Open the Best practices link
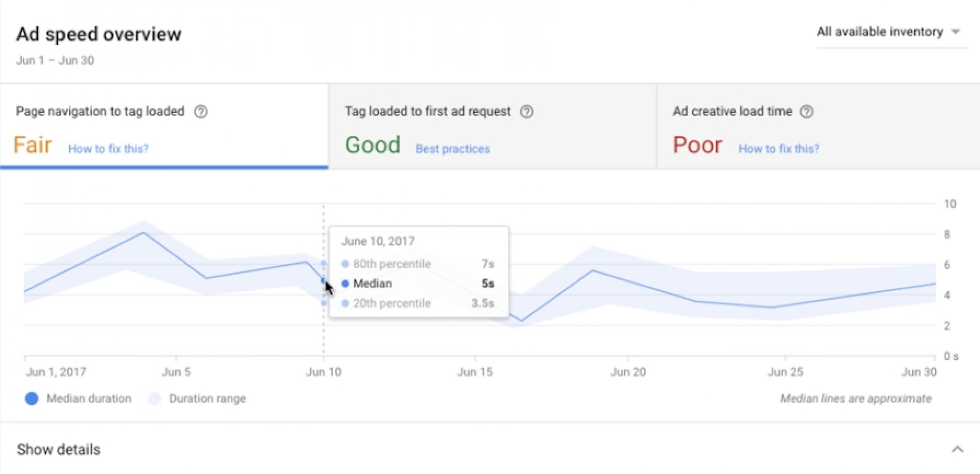980x474 pixels. 452,149
